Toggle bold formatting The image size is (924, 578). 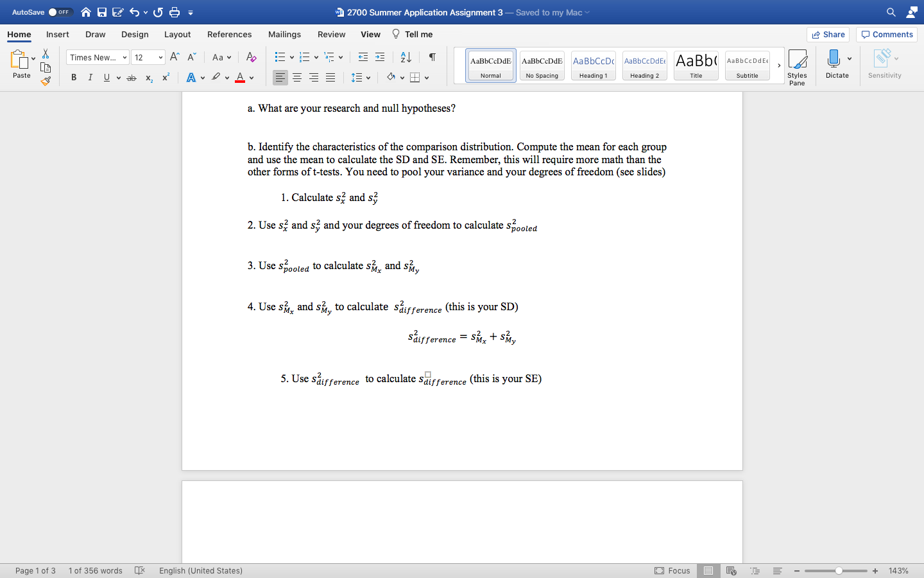click(73, 77)
